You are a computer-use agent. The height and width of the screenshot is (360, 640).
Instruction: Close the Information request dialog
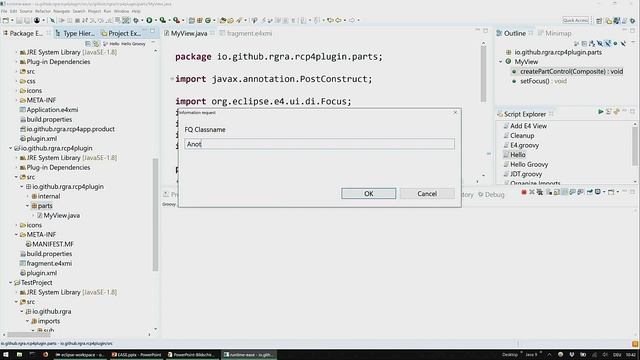(455, 113)
